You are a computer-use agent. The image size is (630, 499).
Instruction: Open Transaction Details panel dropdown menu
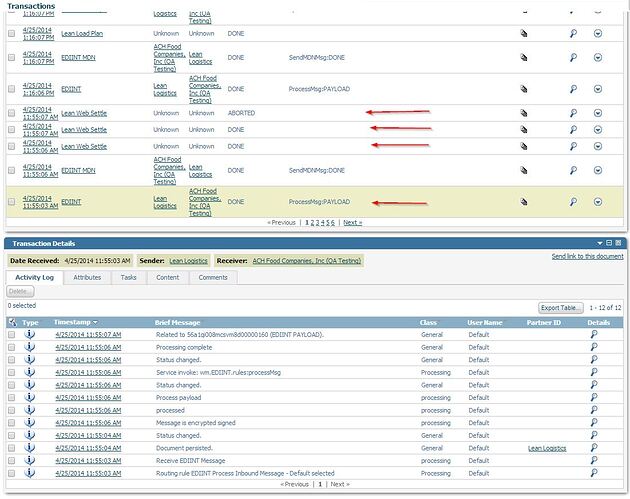[600, 243]
